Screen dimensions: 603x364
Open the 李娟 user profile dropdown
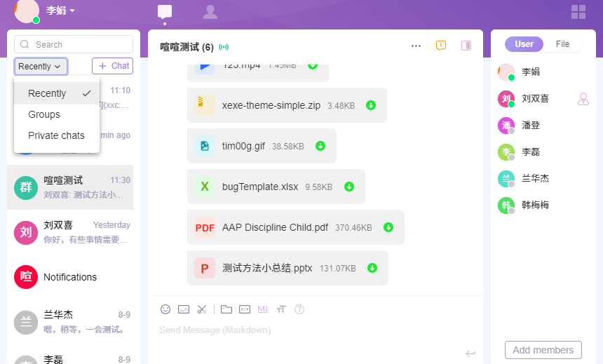pos(60,11)
